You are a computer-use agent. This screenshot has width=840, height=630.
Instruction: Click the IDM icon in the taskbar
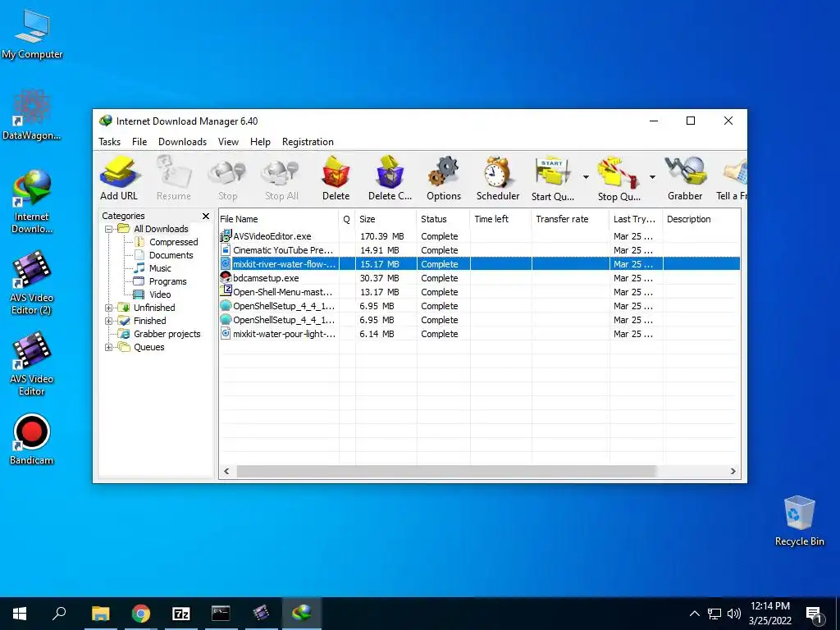pos(302,613)
